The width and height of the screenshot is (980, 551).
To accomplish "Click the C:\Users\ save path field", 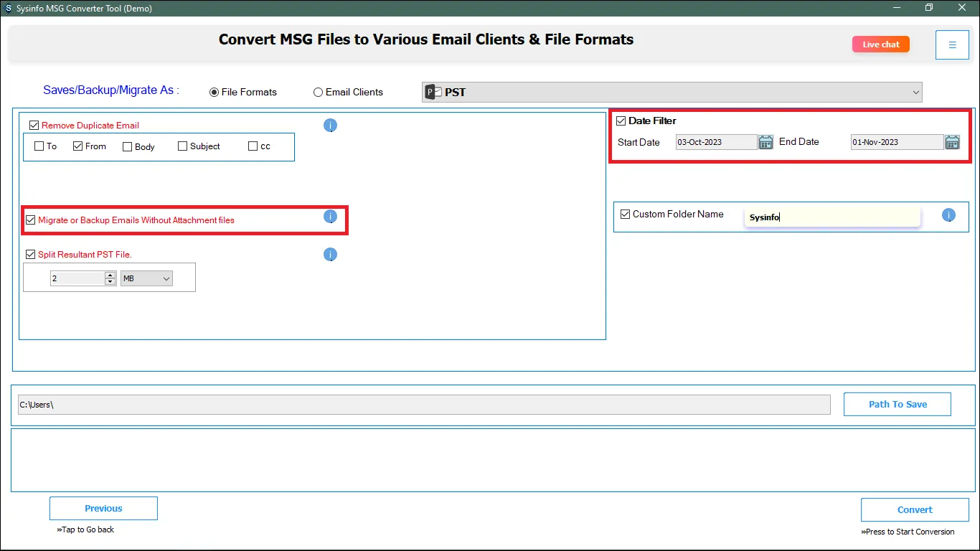I will pyautogui.click(x=424, y=405).
